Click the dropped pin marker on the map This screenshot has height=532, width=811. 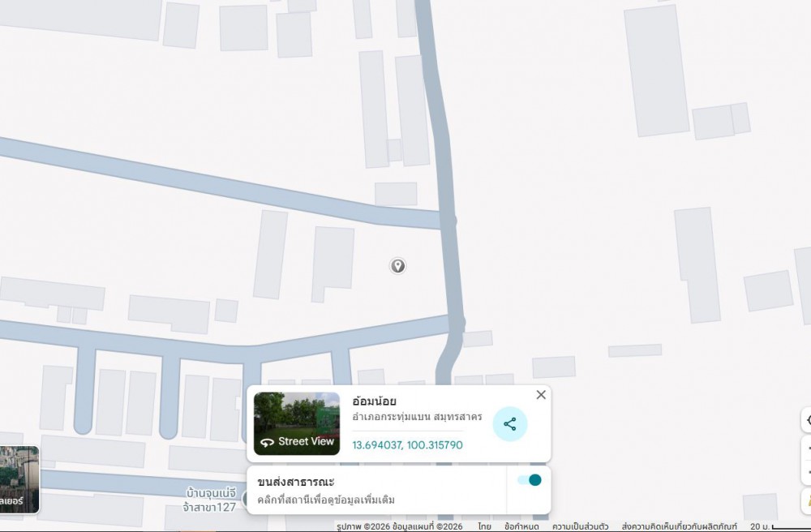coord(397,266)
